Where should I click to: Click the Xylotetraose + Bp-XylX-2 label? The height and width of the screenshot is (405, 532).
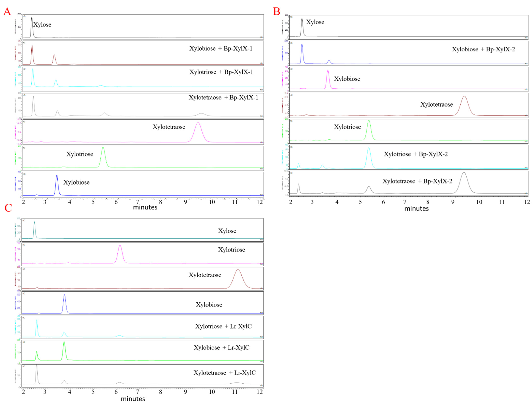pos(417,181)
